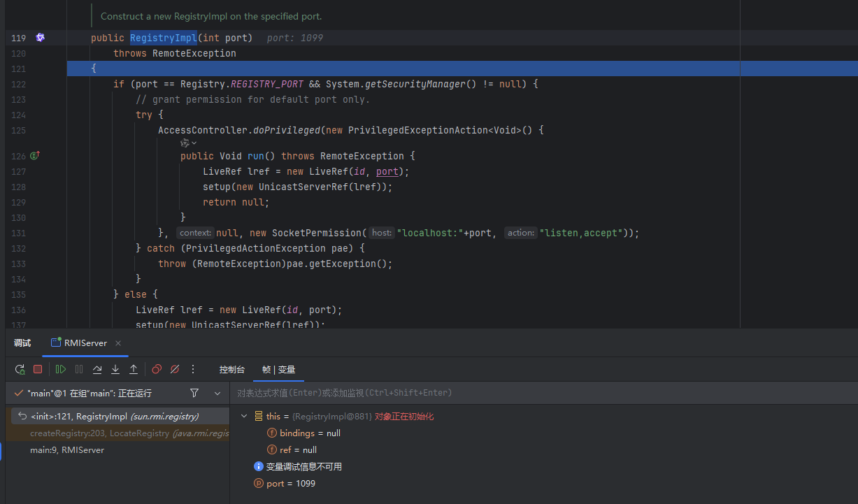Click the gutter icon on line 119
This screenshot has height=504, width=858.
pyautogui.click(x=40, y=38)
